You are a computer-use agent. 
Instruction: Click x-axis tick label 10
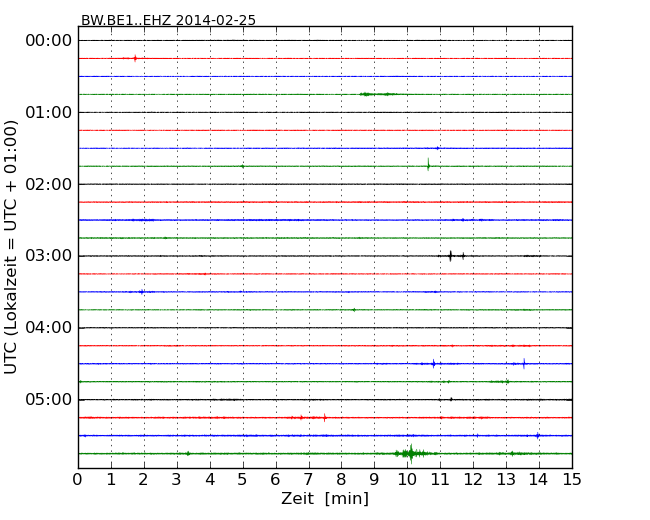(x=407, y=480)
